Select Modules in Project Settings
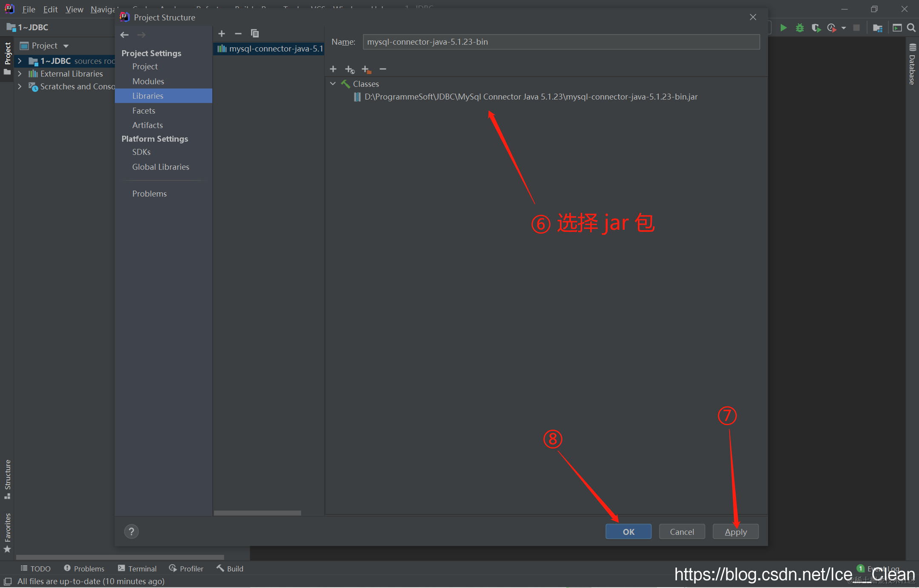Screen dimensions: 919x588 (148, 81)
